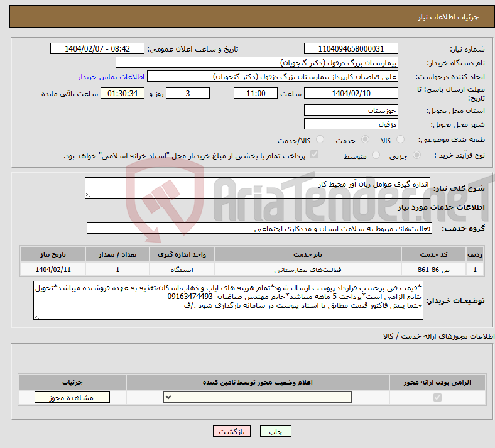
Task: Click the جزئیات column header
Action: point(72,382)
